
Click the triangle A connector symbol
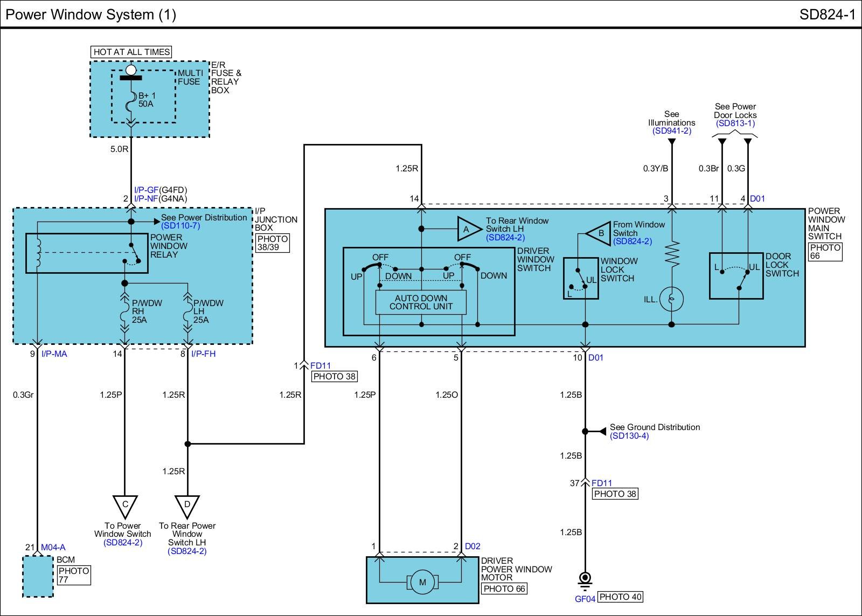pyautogui.click(x=467, y=229)
